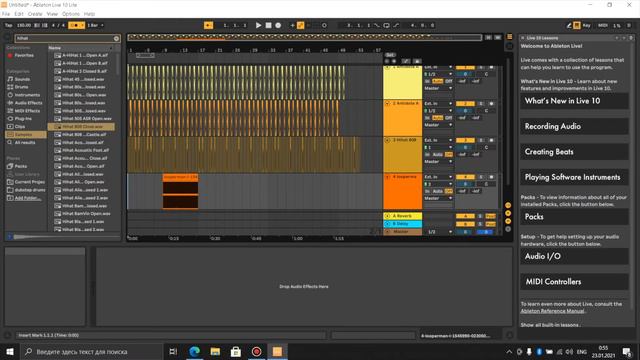
Task: Select Drums category in browser
Action: point(21,87)
